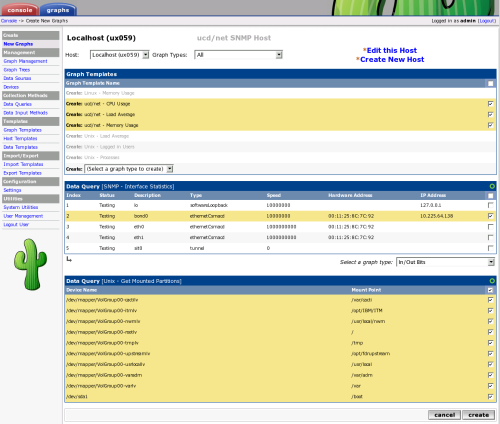The height and width of the screenshot is (424, 500).
Task: Expand the Graph Types dropdown
Action: (239, 55)
